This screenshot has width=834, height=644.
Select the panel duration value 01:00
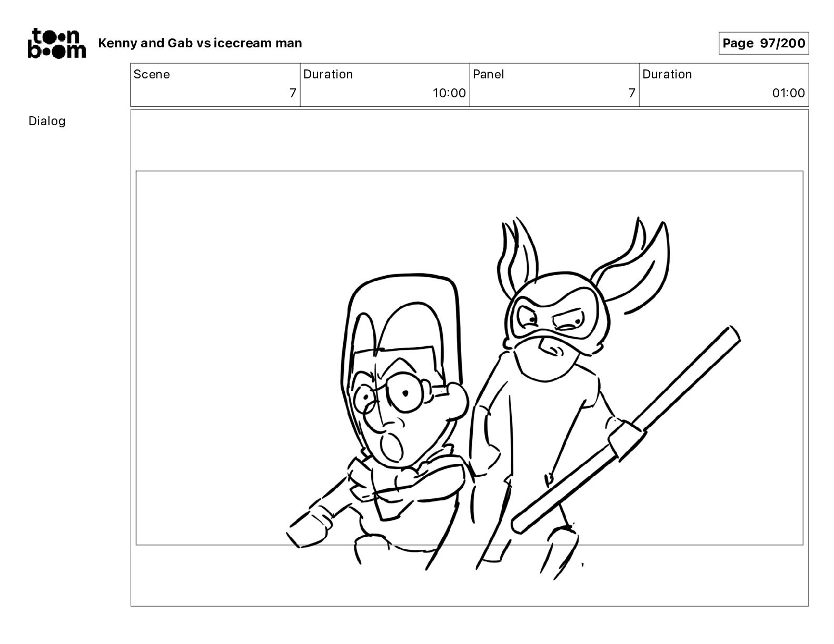[x=788, y=93]
